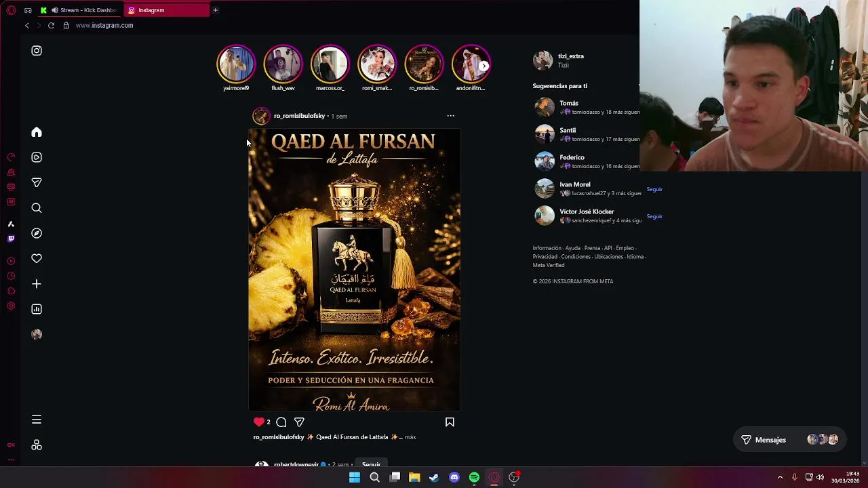Open the Ayuda footer link
Viewport: 868px width, 488px height.
tap(573, 248)
